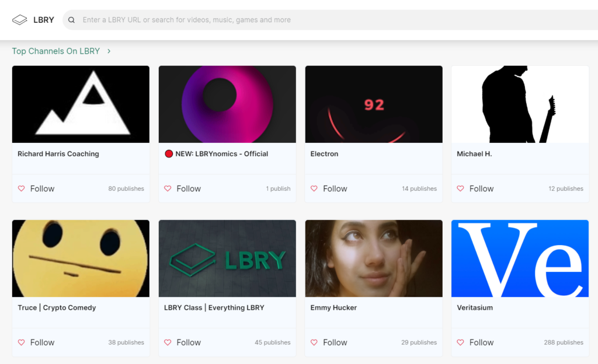Click heart icon for Emmy Hucker
598x364 pixels.
tap(314, 342)
